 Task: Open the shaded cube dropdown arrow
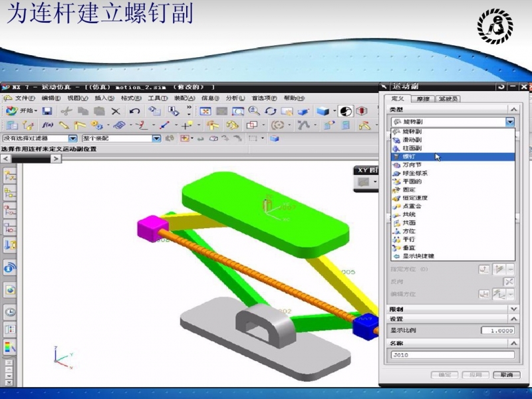(334, 111)
